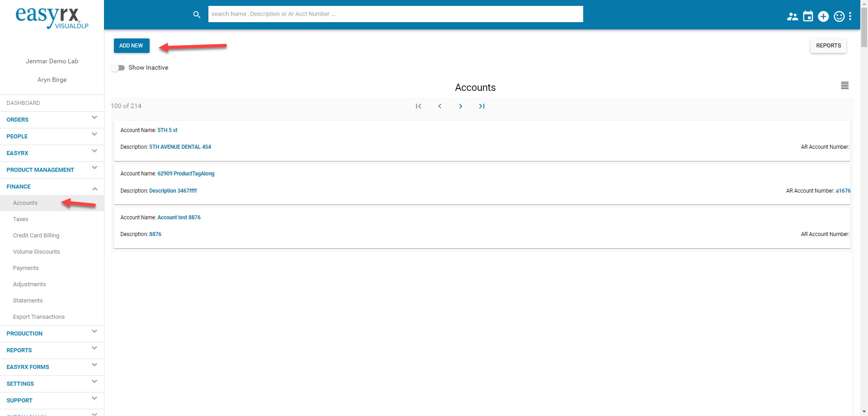The width and height of the screenshot is (868, 416).
Task: Open the smiley face user icon
Action: pos(839,16)
